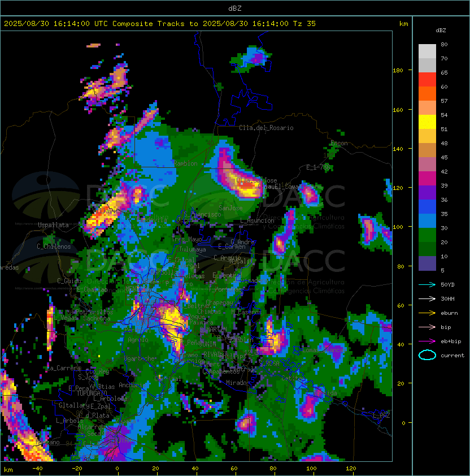Image resolution: width=470 pixels, height=476 pixels.
Task: Click the 'M_Caseros' map label
Action: click(x=246, y=311)
